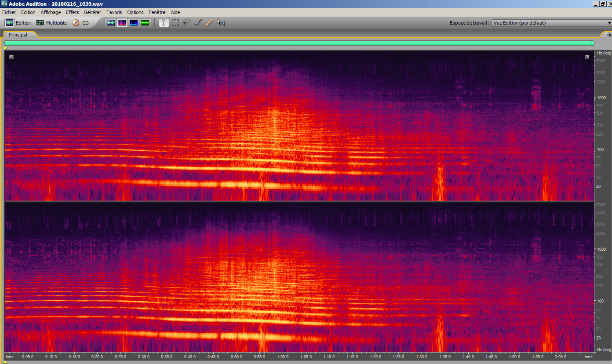Click the Edition view button
This screenshot has width=612, height=364.
[18, 23]
